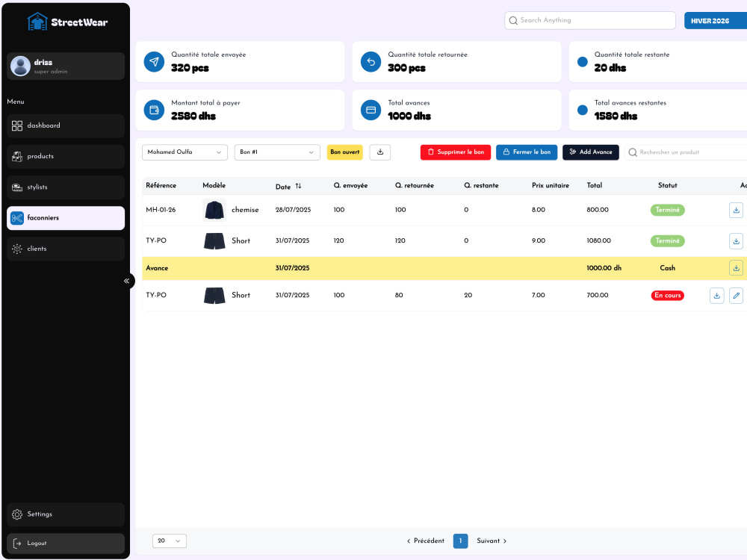The width and height of the screenshot is (747, 560).
Task: Click the En cours status badge
Action: point(667,295)
